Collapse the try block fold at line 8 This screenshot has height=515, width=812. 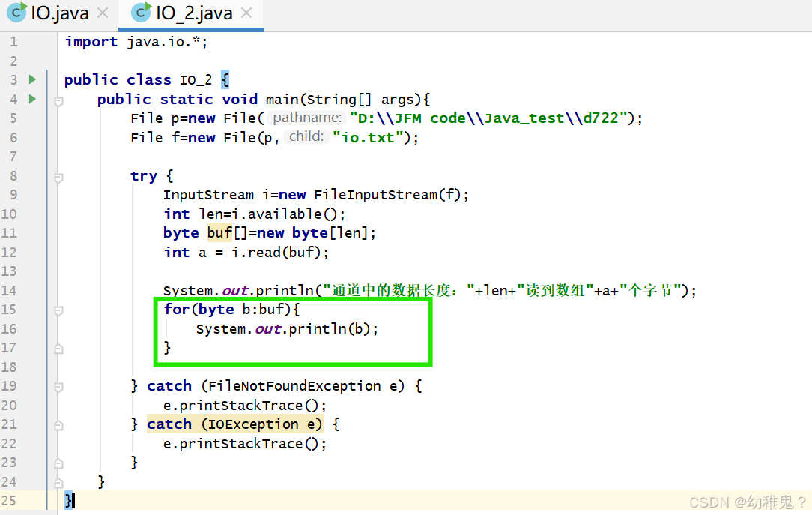[58, 178]
